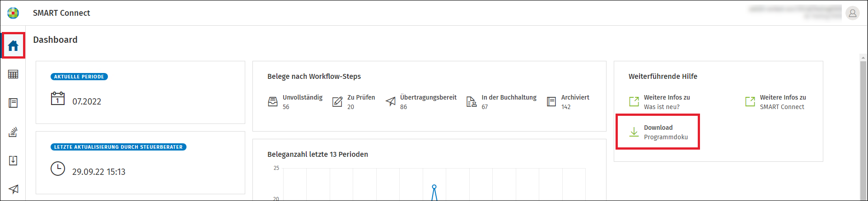This screenshot has width=868, height=201.
Task: Click the SMART Connect title
Action: tap(61, 13)
